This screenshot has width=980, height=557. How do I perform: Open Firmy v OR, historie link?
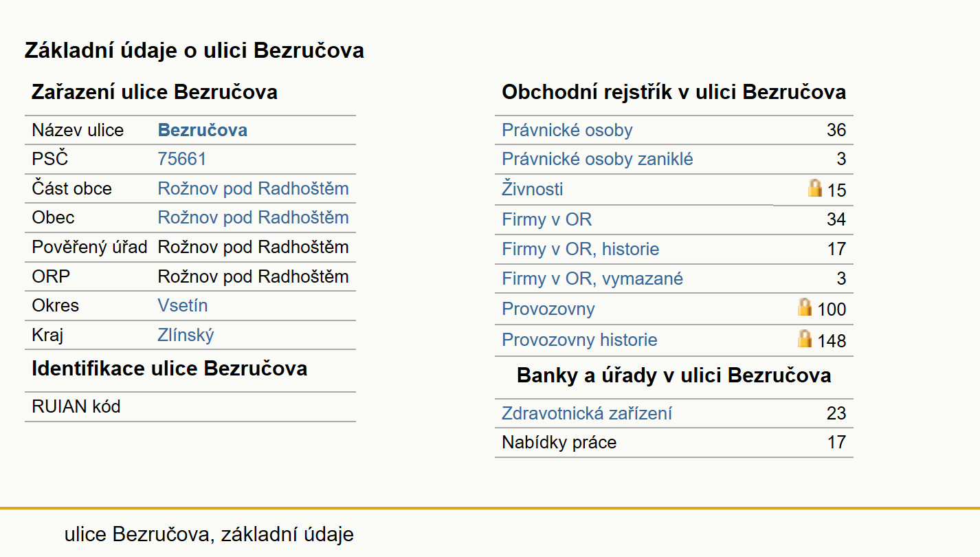tap(581, 249)
